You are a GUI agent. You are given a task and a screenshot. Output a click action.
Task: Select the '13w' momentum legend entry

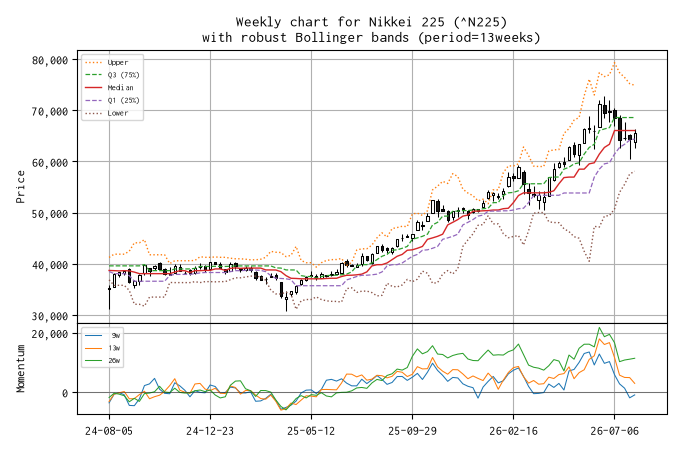point(114,348)
